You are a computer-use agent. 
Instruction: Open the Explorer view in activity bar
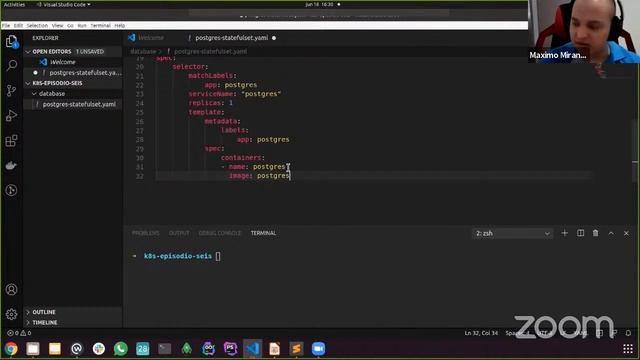coord(11,41)
